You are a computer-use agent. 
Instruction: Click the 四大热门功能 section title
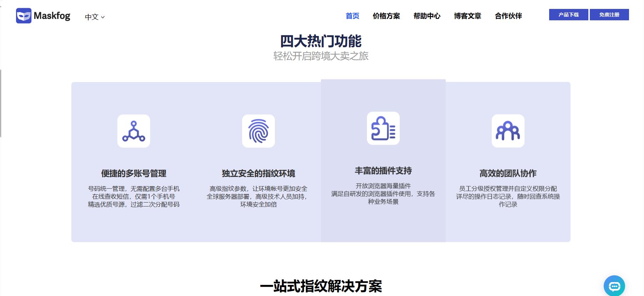pyautogui.click(x=321, y=41)
